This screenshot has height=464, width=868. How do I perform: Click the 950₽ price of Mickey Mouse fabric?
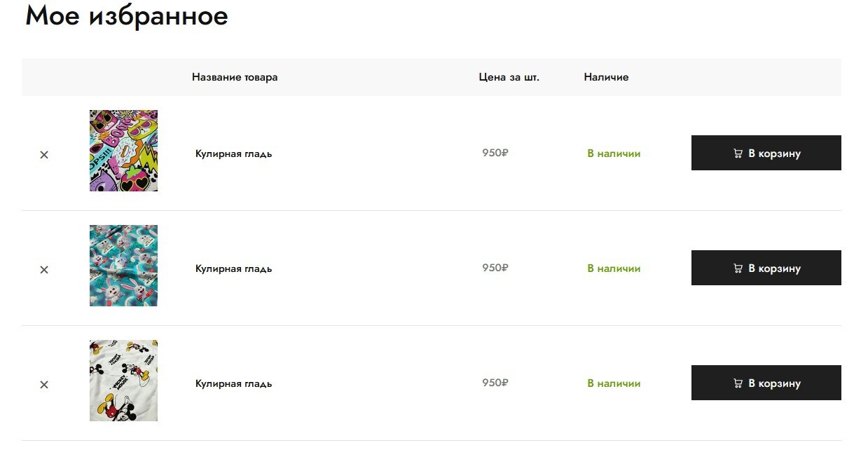[x=495, y=383]
